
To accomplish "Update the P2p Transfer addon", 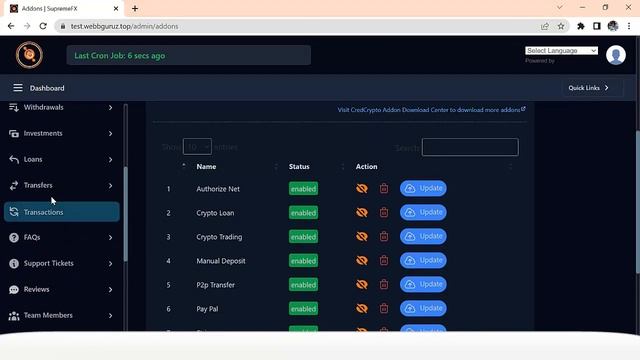I will click(x=423, y=284).
